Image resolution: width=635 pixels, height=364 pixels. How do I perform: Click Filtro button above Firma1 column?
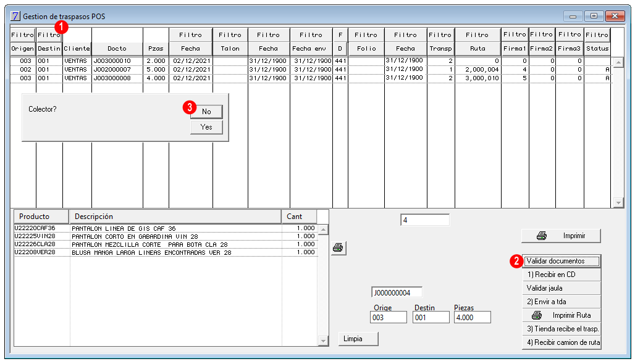[515, 35]
